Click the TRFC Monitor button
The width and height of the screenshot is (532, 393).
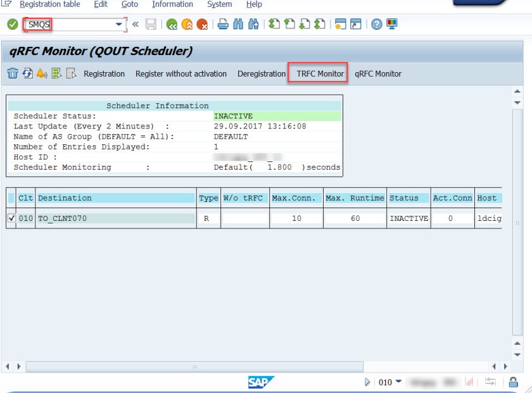[x=320, y=73]
